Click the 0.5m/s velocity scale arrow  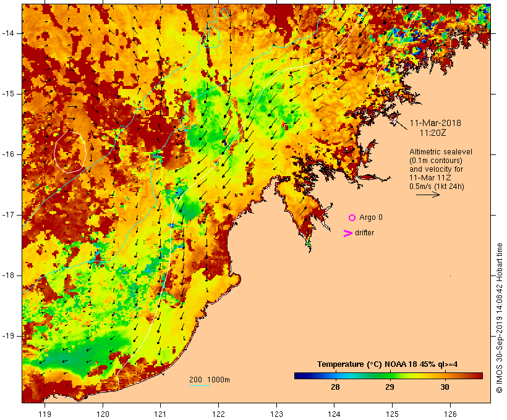point(428,195)
